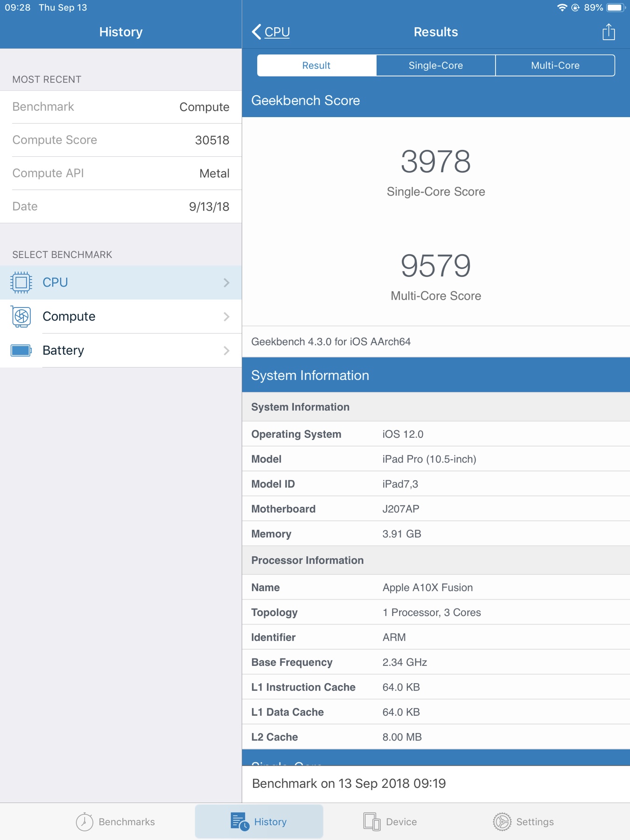Expand the Battery row chevron

(x=226, y=350)
